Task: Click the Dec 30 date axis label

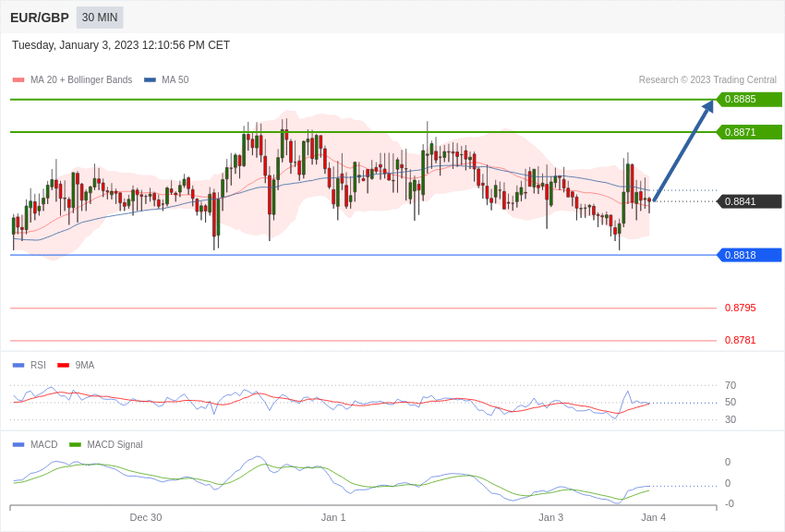Action: click(x=146, y=517)
